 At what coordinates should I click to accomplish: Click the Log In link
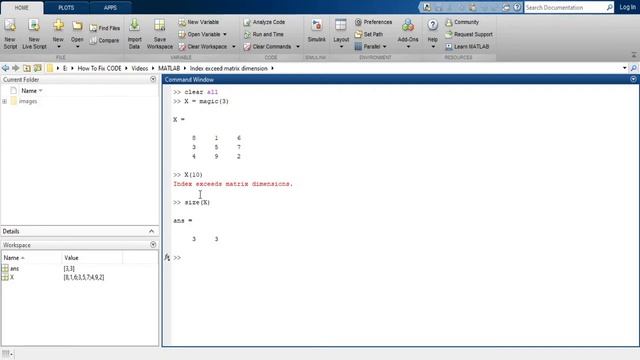coord(627,7)
